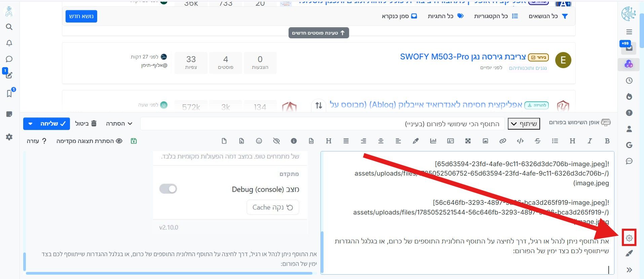Insert code block with the code icon
The width and height of the screenshot is (644, 279).
(520, 141)
